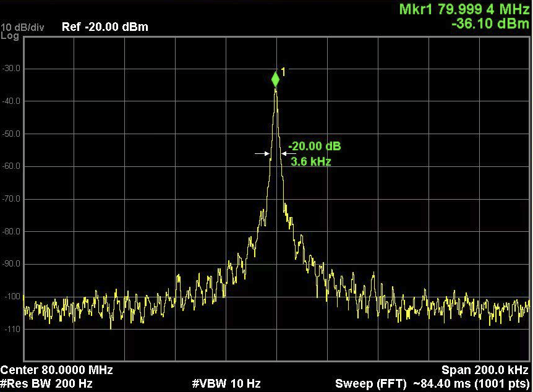
Task: Click the -60.0 y-axis label
Action: coord(11,166)
